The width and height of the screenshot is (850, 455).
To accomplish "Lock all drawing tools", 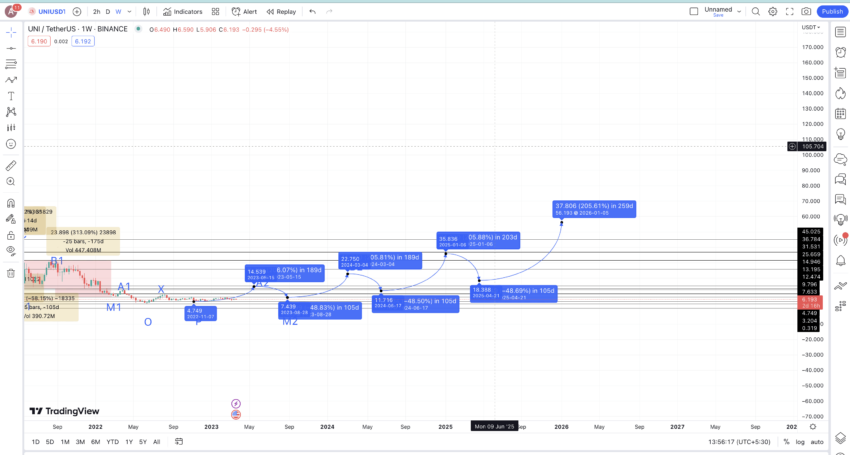I will [10, 235].
